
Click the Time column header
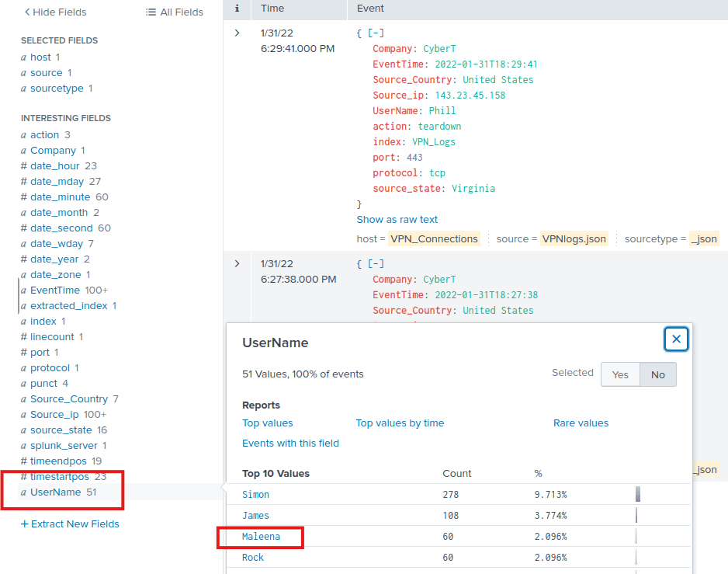point(272,9)
